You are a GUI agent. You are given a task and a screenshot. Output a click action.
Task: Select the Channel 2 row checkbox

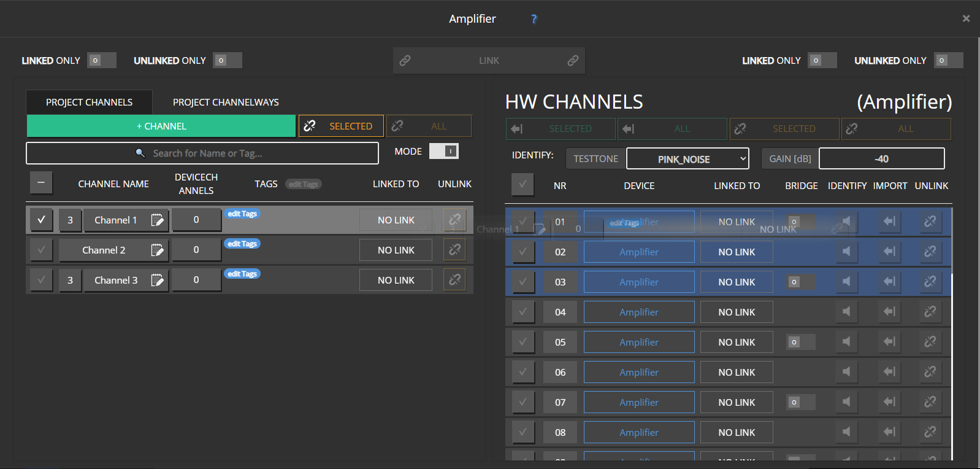pyautogui.click(x=41, y=250)
